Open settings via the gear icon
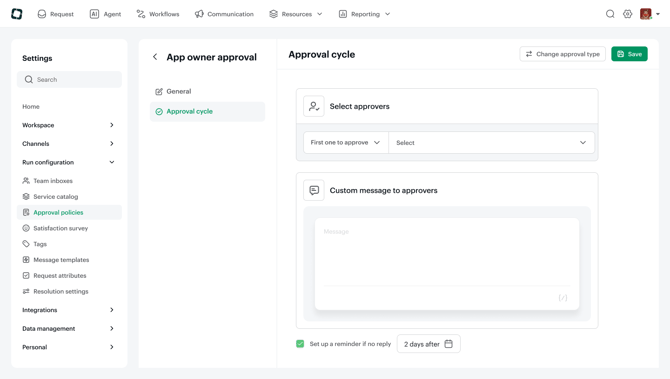The width and height of the screenshot is (670, 379). (x=627, y=14)
